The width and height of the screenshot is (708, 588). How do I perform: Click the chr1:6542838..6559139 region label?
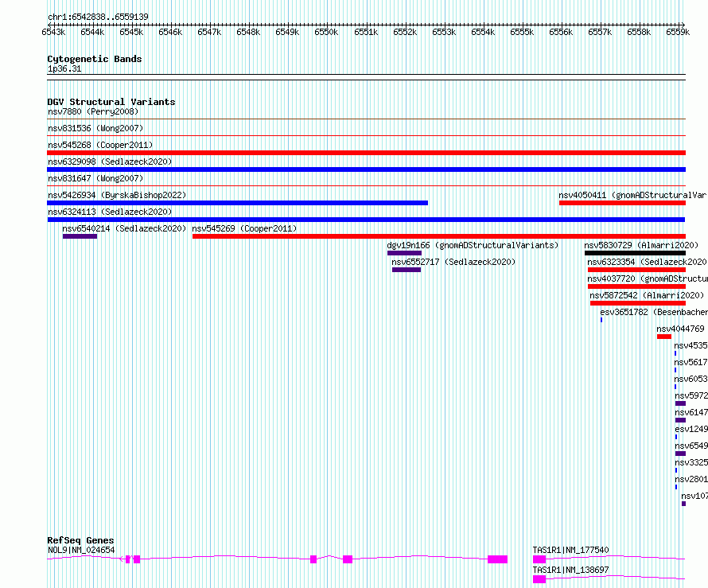pyautogui.click(x=98, y=17)
